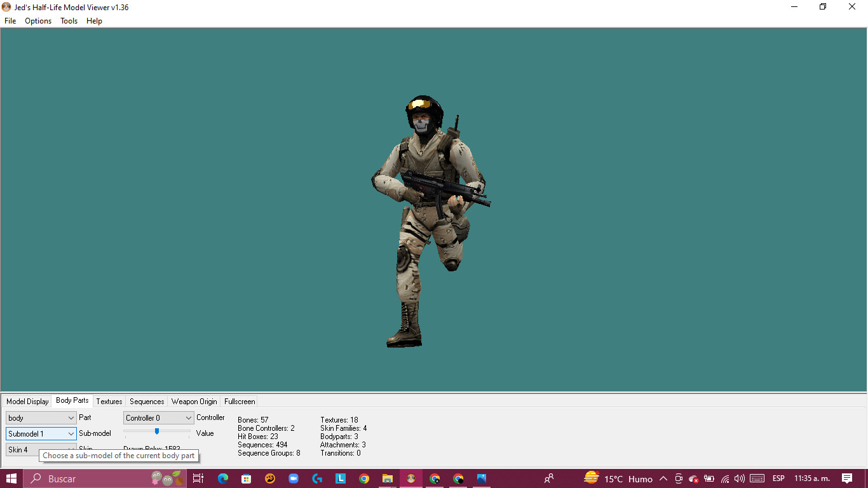868x488 pixels.
Task: Open the Part dropdown showing body
Action: (41, 417)
